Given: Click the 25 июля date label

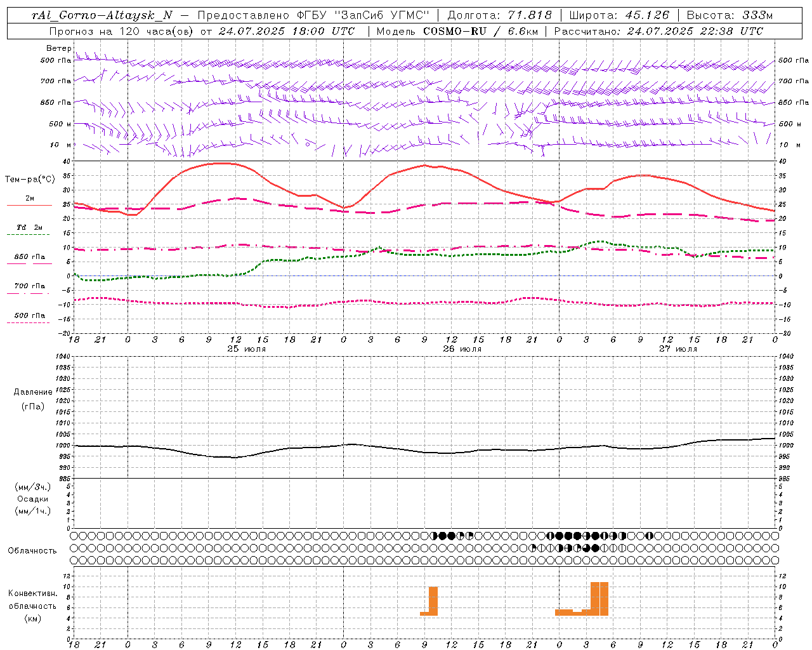Looking at the screenshot, I should 247,349.
